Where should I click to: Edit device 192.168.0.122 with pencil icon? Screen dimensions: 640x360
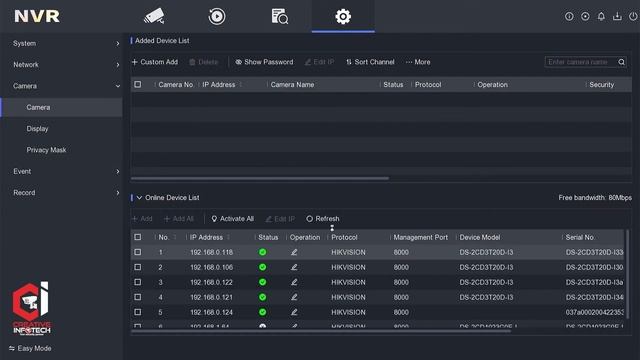(294, 282)
